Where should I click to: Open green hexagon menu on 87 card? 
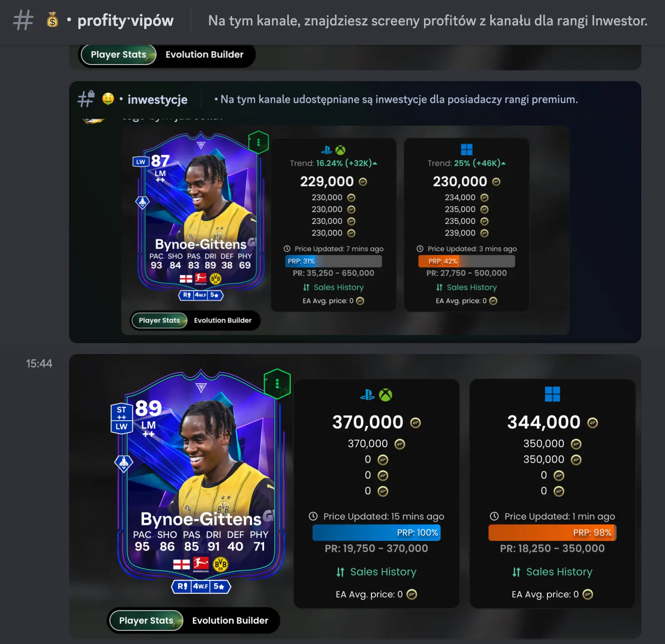[x=258, y=142]
